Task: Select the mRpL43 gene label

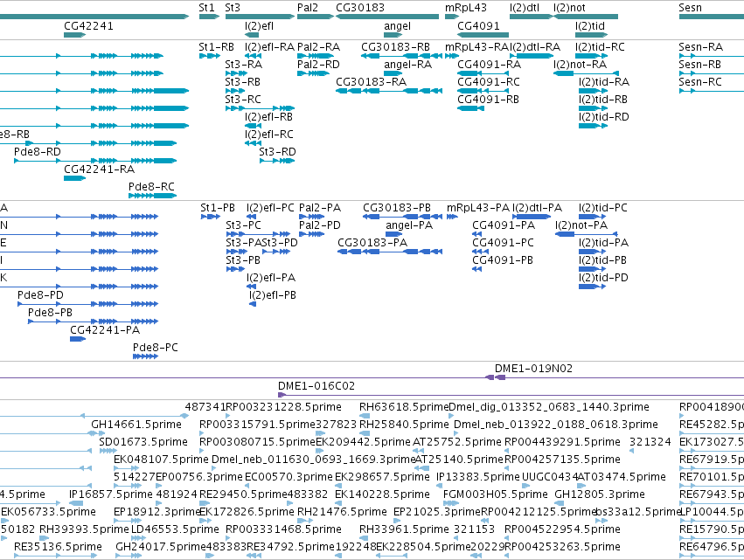Action: click(x=465, y=8)
